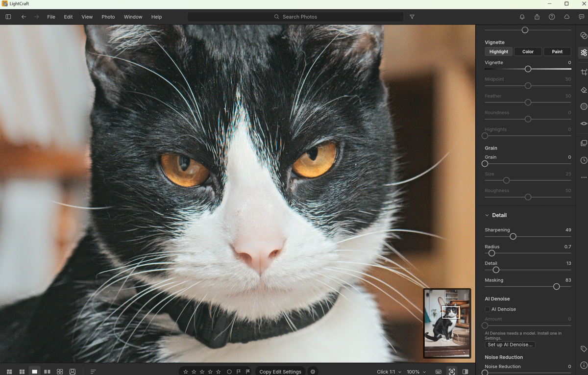The height and width of the screenshot is (375, 588).
Task: Click the Masking slider handle
Action: 556,286
